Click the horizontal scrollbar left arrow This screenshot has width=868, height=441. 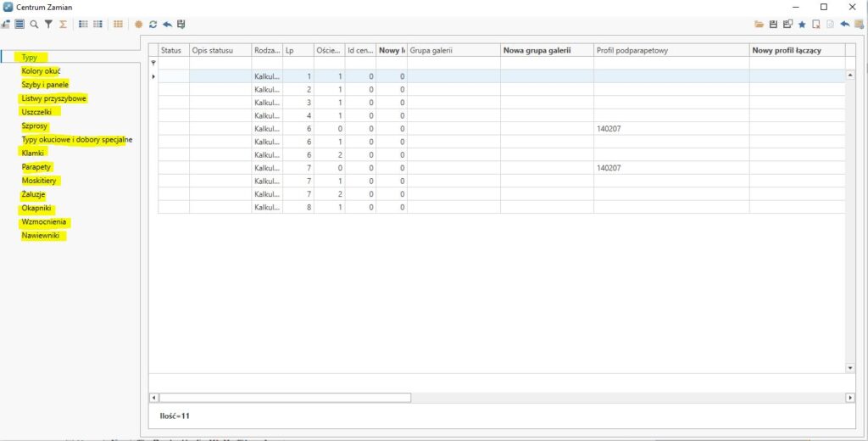tap(154, 398)
